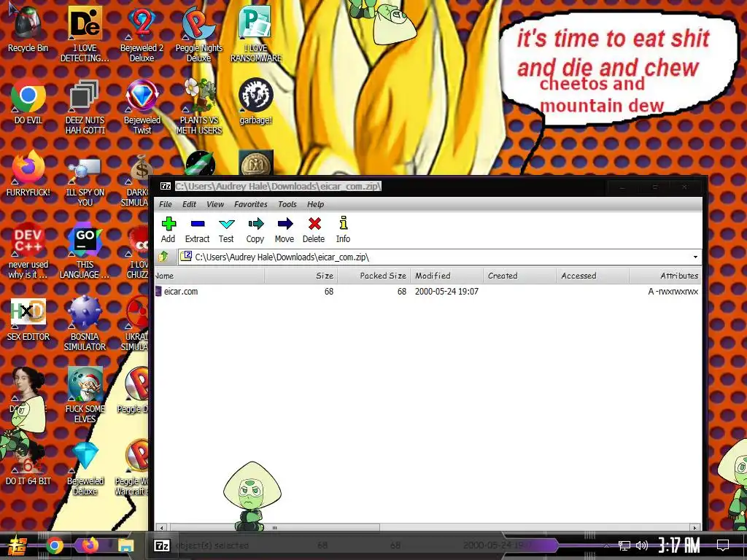Select the DO EVIL Chrome desktop icon
Image resolution: width=747 pixels, height=560 pixels.
click(28, 101)
